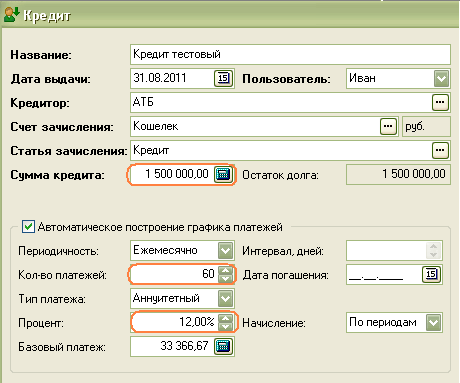Click the Периодичность: label
The width and height of the screenshot is (460, 383).
(58, 251)
